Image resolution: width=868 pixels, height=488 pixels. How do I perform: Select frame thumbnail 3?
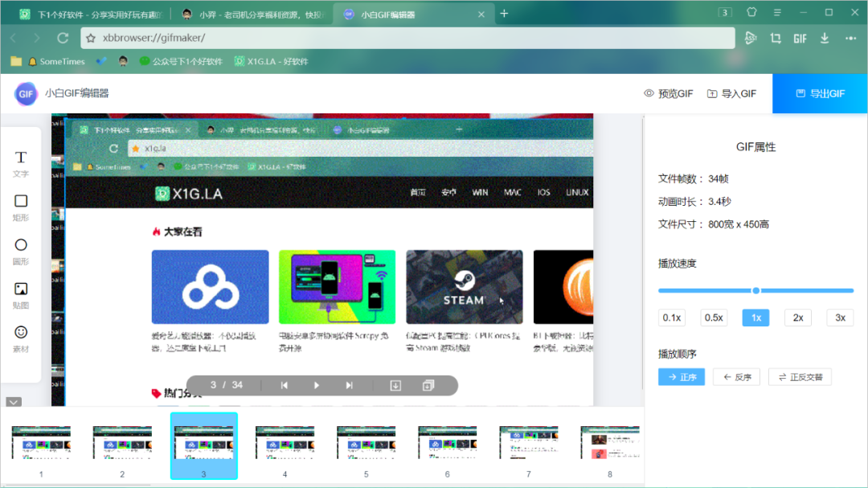pyautogui.click(x=203, y=446)
